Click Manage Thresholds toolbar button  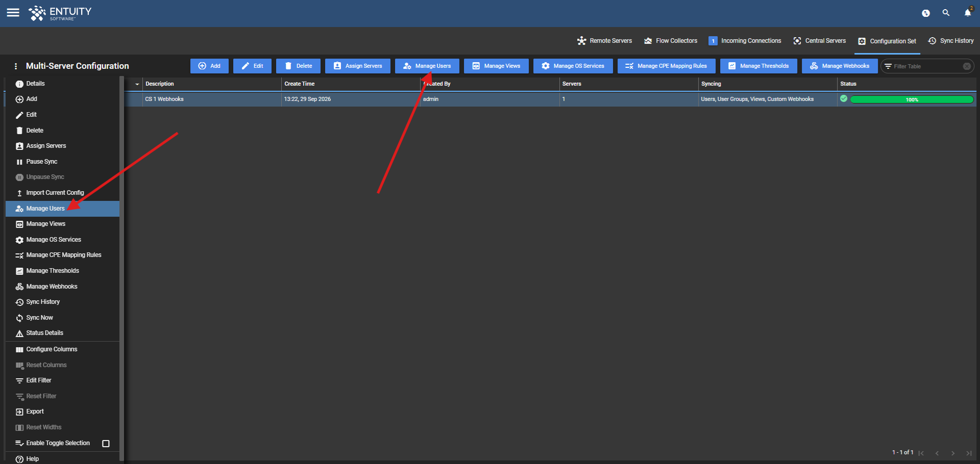[758, 66]
